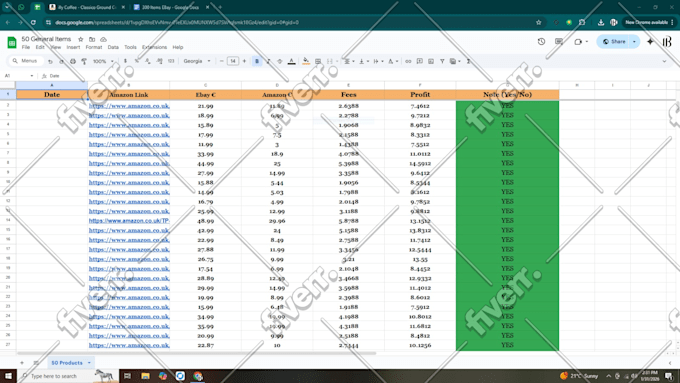Decrease decimal places

(x=148, y=61)
